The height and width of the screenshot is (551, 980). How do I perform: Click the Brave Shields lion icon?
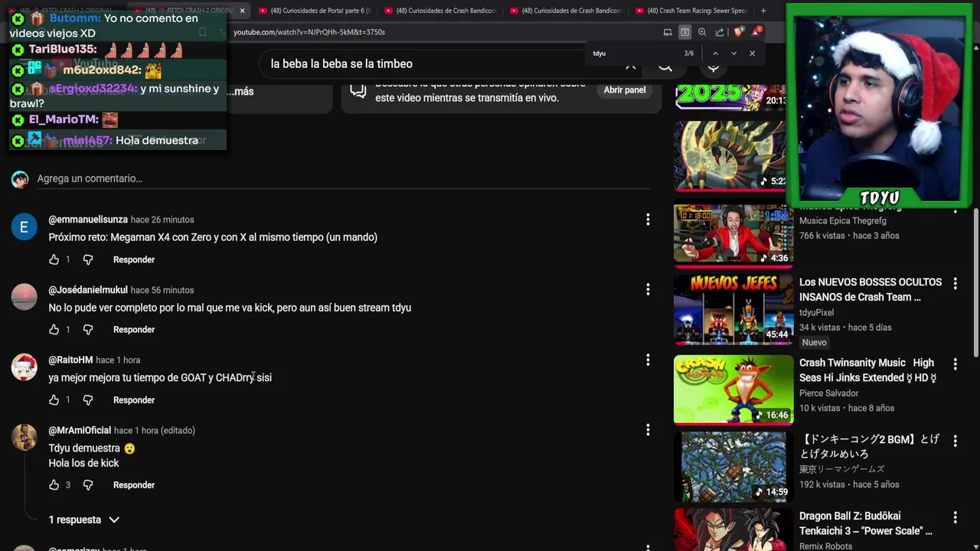click(738, 32)
